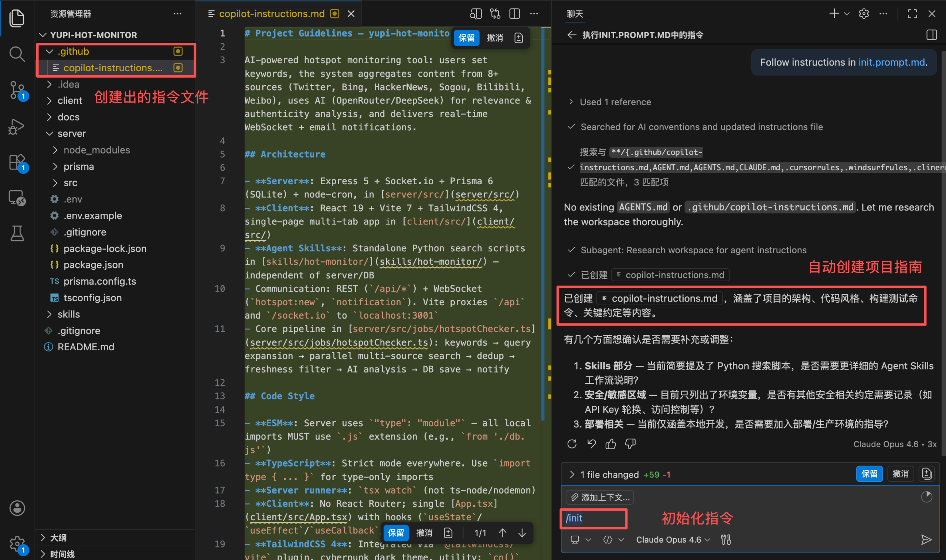Toggle the open changes diff view icon
946x560 pixels.
pos(495,14)
